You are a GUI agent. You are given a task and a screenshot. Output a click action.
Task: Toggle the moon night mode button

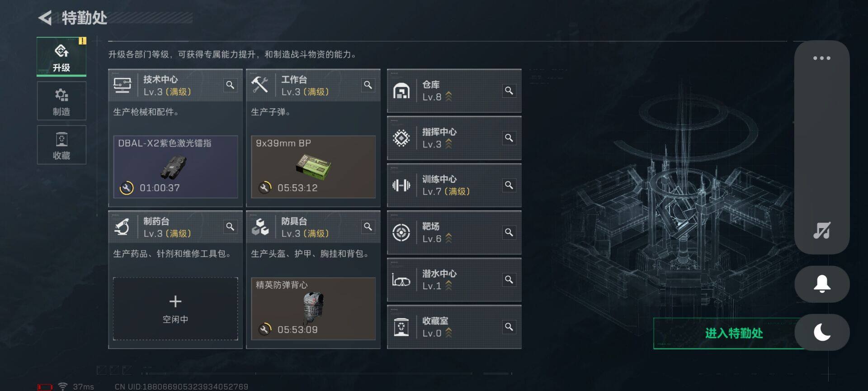[x=822, y=333]
